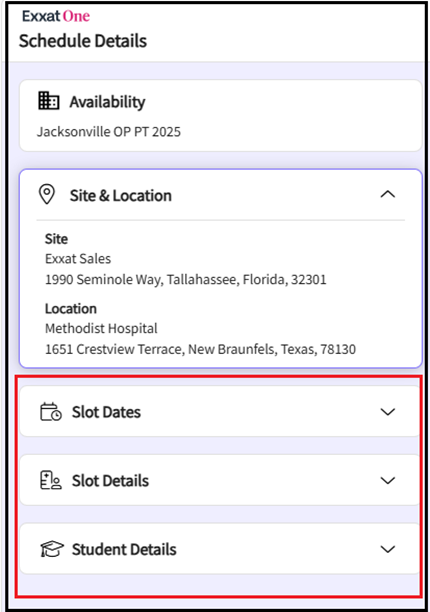
Task: Open the Slot Details panel title
Action: pyautogui.click(x=110, y=481)
